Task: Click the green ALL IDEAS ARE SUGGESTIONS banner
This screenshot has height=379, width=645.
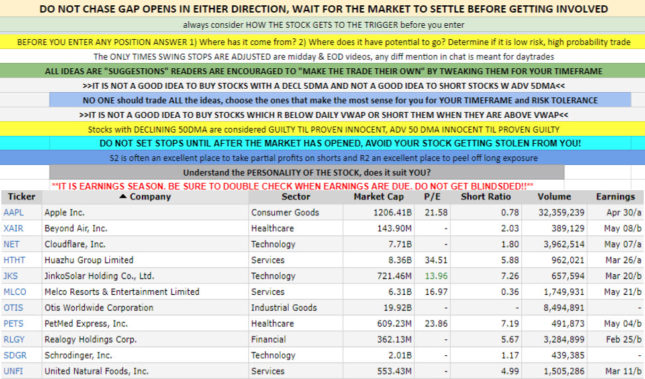Action: (x=322, y=71)
